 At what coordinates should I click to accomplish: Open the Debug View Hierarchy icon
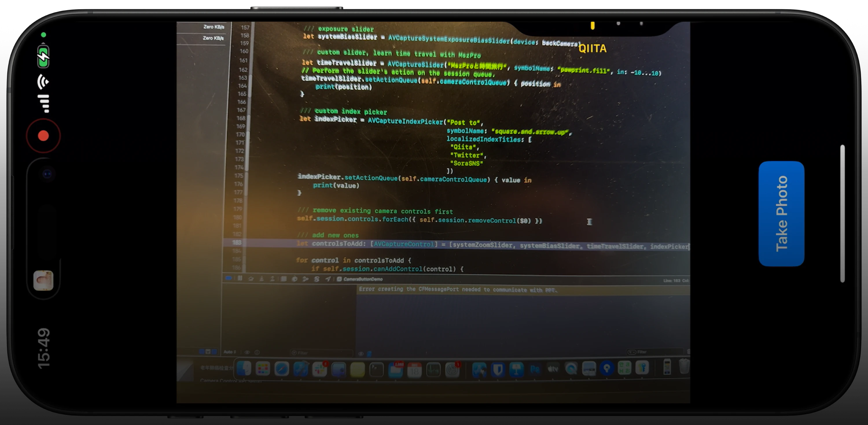[284, 279]
